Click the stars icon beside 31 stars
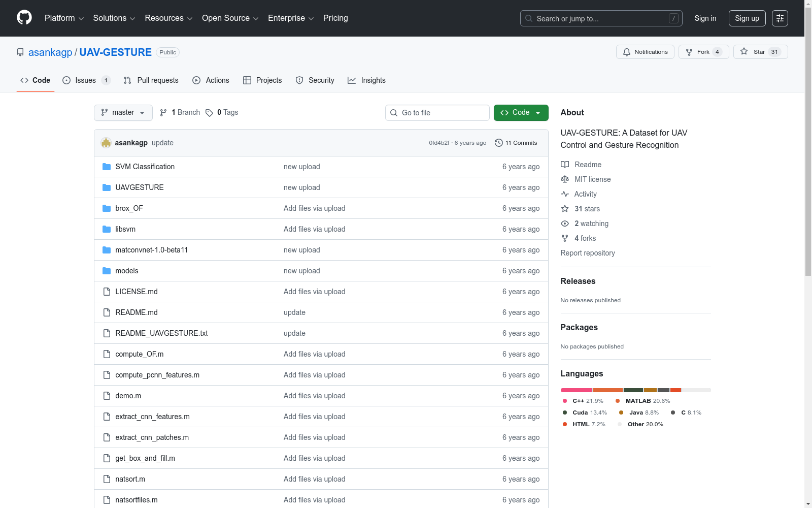 [x=565, y=209]
